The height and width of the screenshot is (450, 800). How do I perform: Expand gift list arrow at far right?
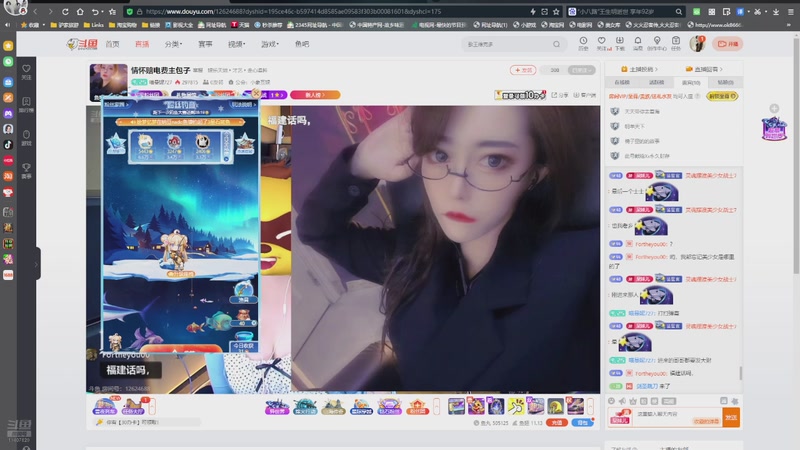pyautogui.click(x=590, y=406)
